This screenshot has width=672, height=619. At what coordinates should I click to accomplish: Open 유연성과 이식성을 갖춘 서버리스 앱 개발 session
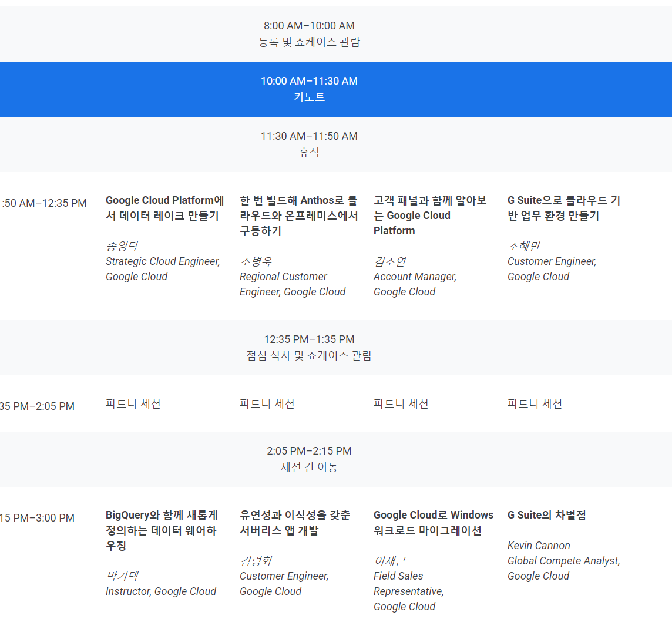coord(295,523)
